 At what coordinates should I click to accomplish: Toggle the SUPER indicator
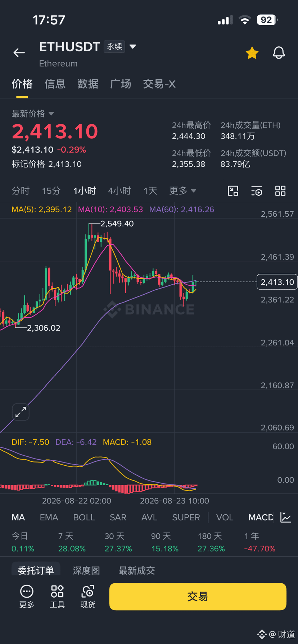pos(186,517)
